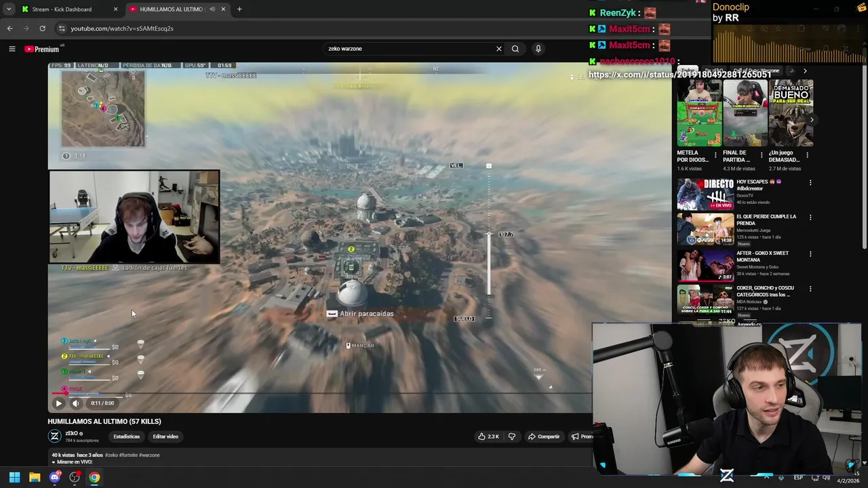Mute the tab using its speaker icon
The width and height of the screenshot is (868, 488).
[x=212, y=9]
